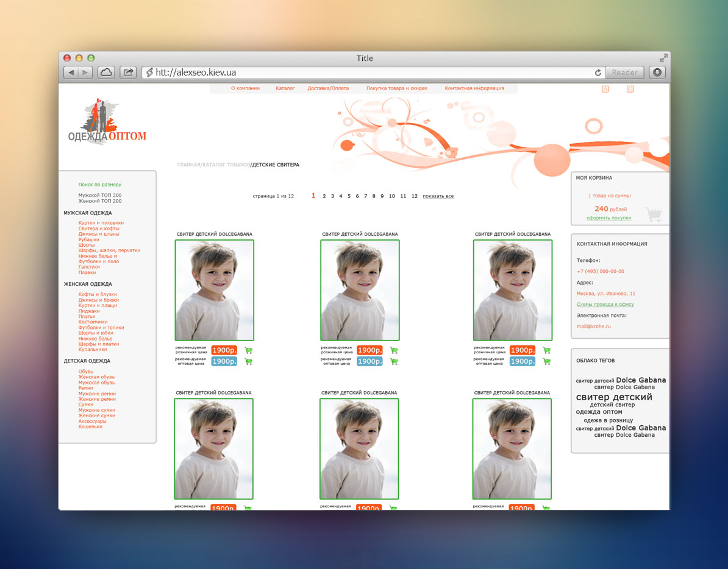The image size is (728, 569).
Task: Open the downloads icon in toolbar
Action: (657, 72)
